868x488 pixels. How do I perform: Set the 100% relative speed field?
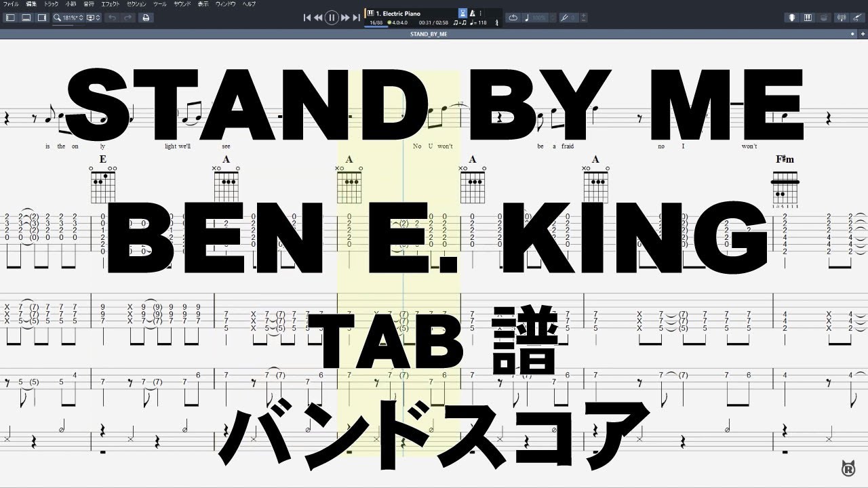[x=539, y=18]
